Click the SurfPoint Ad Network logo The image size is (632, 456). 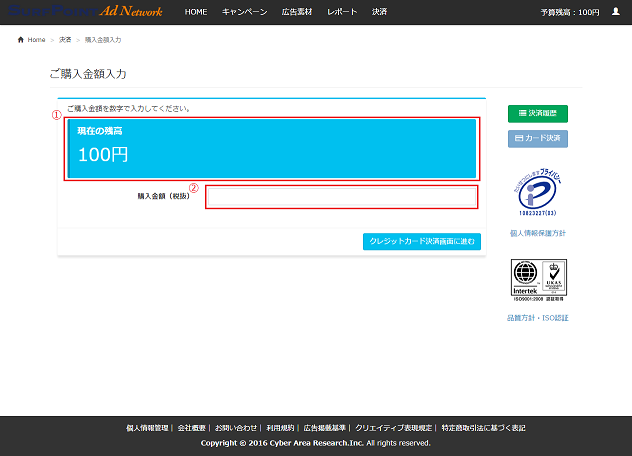(85, 11)
